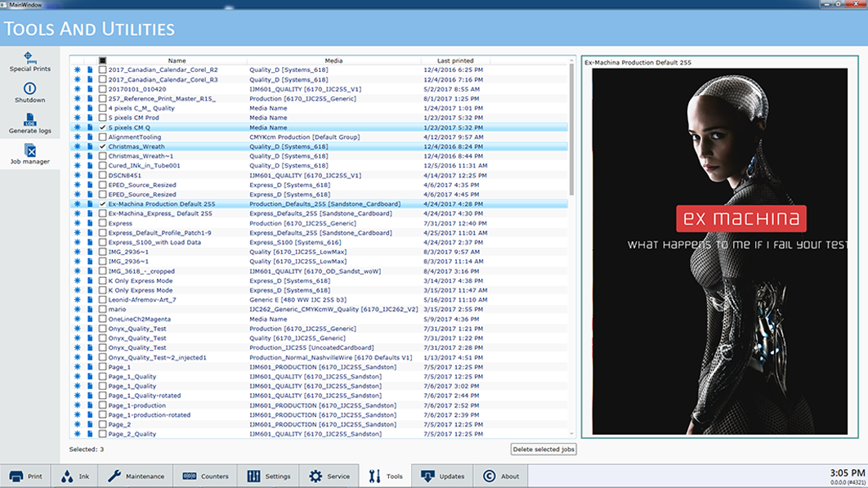
Task: Switch to the Print tab
Action: click(x=25, y=477)
